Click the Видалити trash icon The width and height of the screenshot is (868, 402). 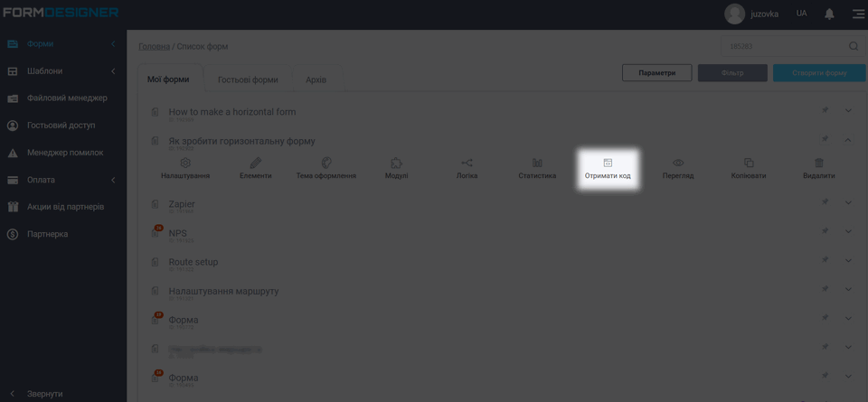(x=818, y=164)
